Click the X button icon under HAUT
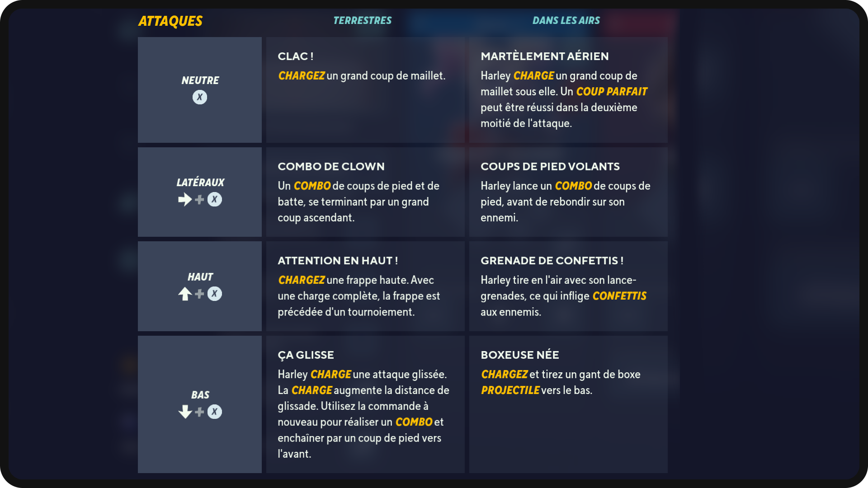The image size is (868, 488). coord(215,294)
